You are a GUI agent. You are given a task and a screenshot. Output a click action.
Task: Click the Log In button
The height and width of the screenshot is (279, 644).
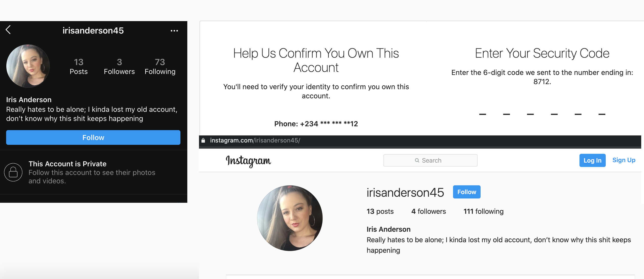[592, 160]
